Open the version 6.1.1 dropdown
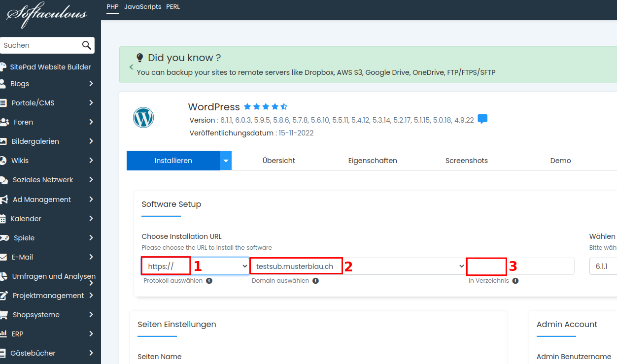 pyautogui.click(x=603, y=266)
